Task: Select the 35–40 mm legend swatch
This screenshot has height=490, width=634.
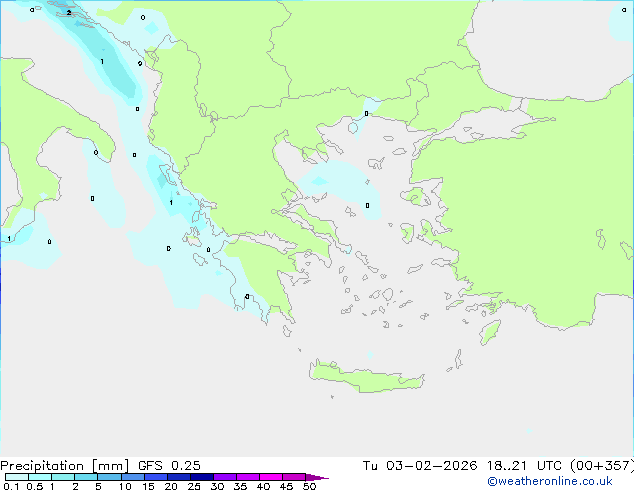Action: coord(248,477)
